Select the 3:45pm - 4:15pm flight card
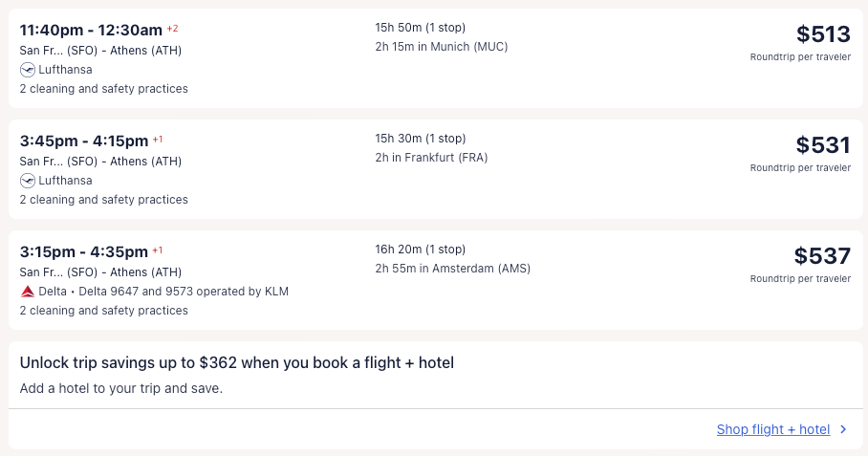 point(83,141)
